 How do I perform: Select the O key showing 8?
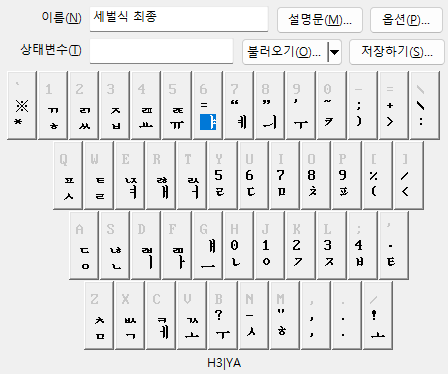316,175
